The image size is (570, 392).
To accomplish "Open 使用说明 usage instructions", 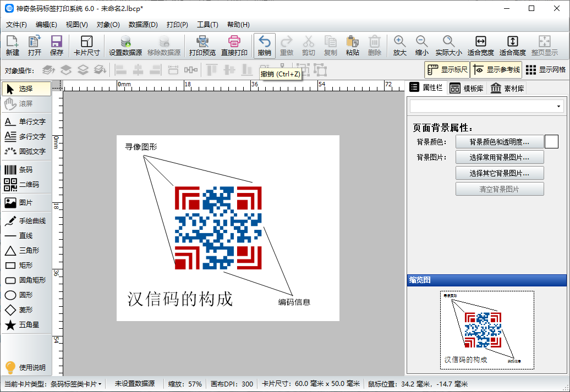I will (x=25, y=367).
